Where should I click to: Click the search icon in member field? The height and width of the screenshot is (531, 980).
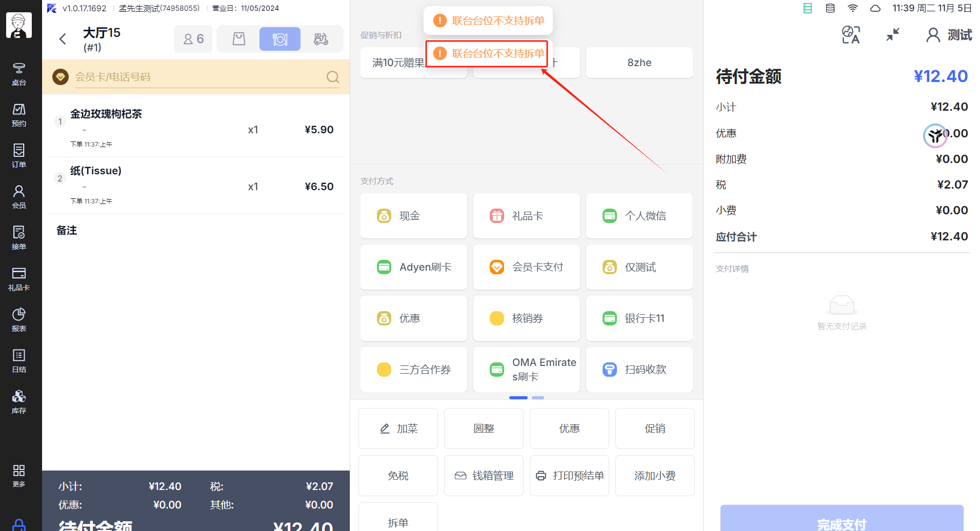coord(333,77)
